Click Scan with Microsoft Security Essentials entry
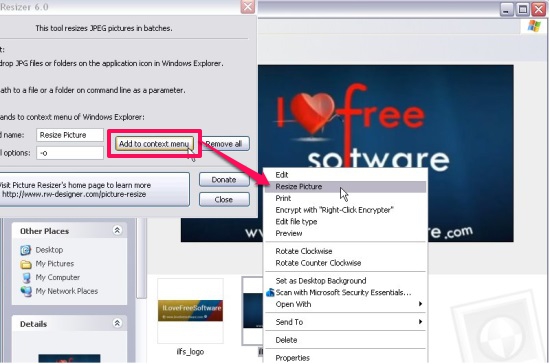Screen dimensions: 550x364 346,292
